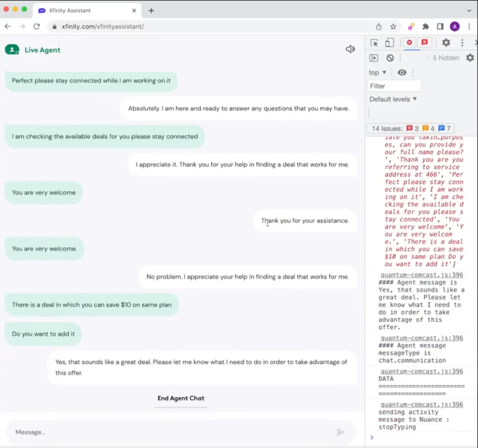
Task: Show the console sidebar
Action: click(374, 58)
